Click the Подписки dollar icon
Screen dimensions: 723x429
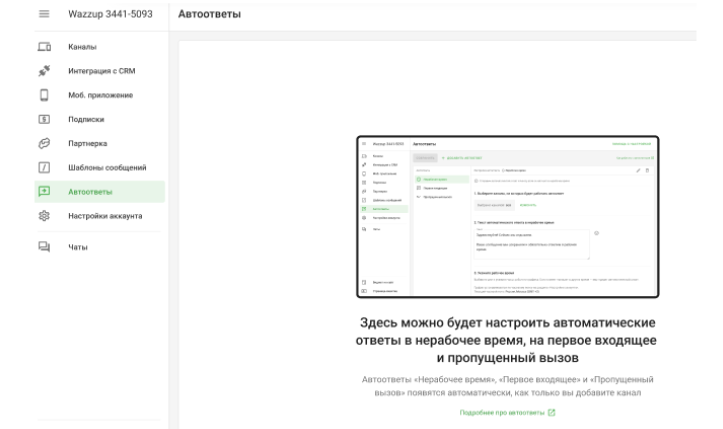click(x=31, y=120)
